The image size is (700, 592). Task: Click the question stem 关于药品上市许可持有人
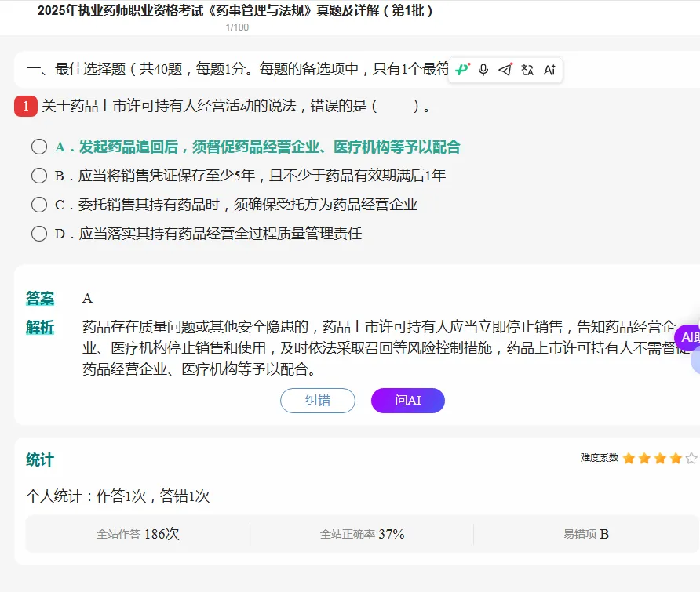(236, 106)
